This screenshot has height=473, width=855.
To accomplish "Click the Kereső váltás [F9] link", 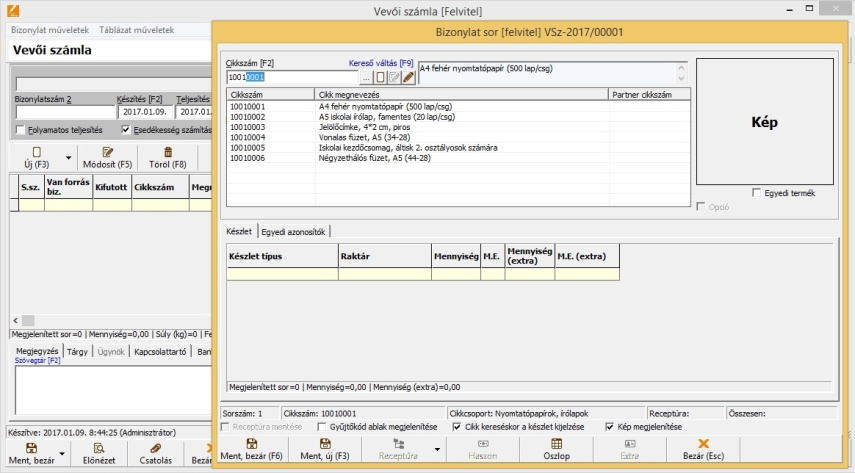I will pos(380,63).
